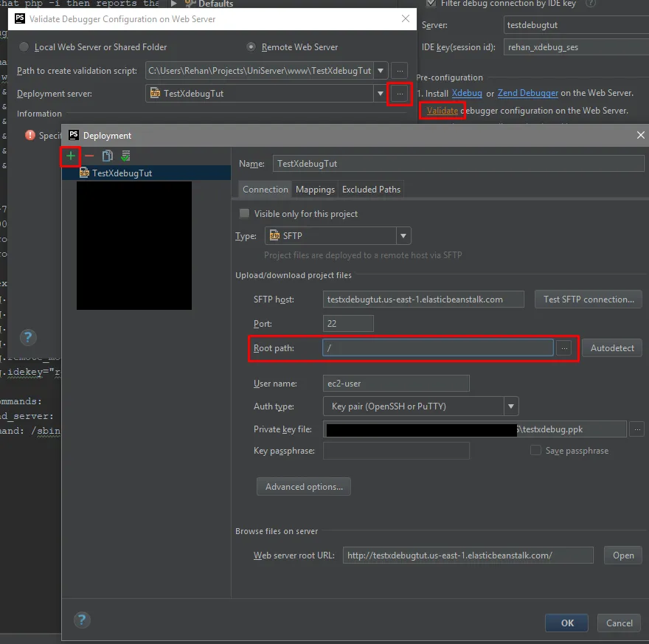Image resolution: width=649 pixels, height=644 pixels.
Task: Click into the SFTP host field
Action: click(423, 300)
